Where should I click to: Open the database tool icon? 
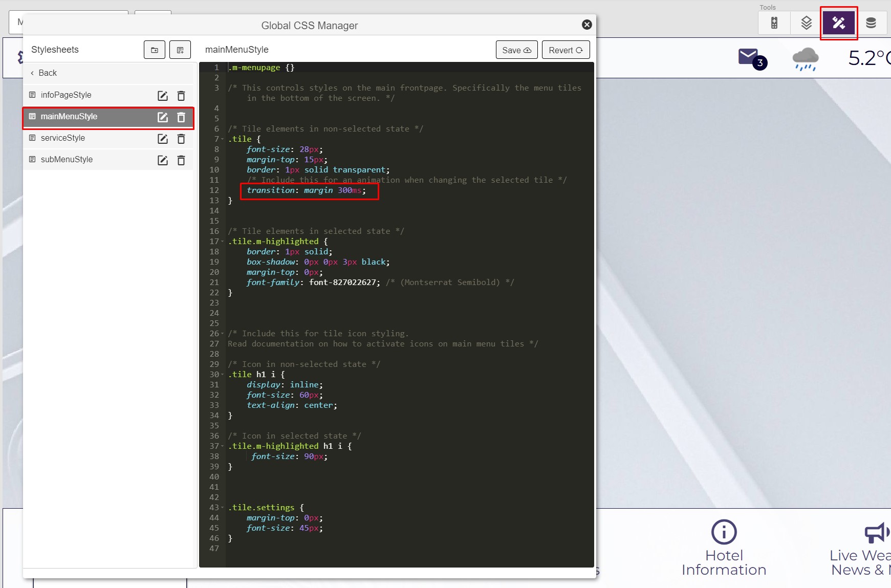tap(871, 23)
